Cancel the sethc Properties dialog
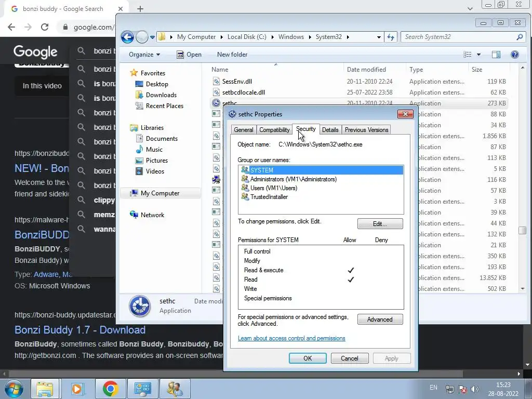532x399 pixels. tap(350, 358)
